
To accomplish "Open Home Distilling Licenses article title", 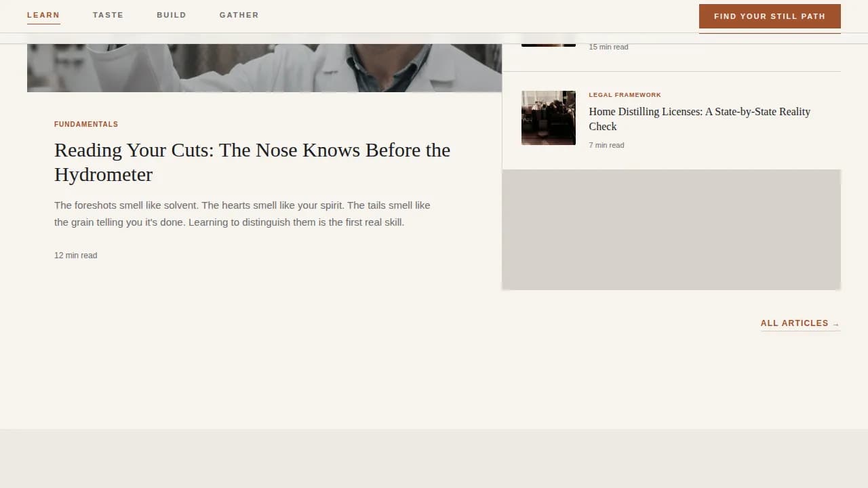I will (700, 119).
